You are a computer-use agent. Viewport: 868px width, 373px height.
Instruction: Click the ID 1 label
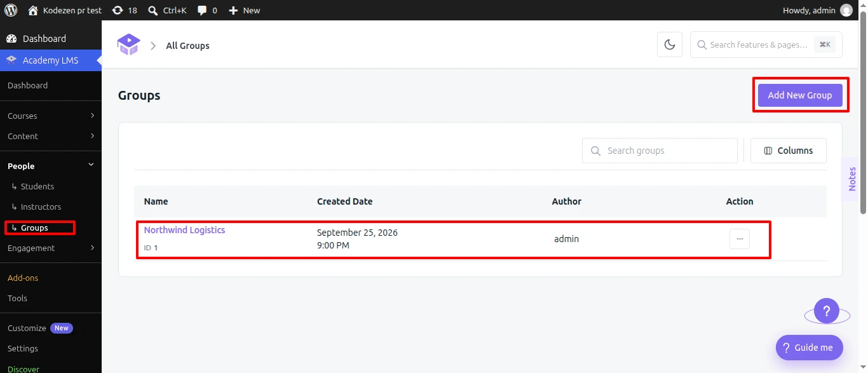[x=151, y=248]
